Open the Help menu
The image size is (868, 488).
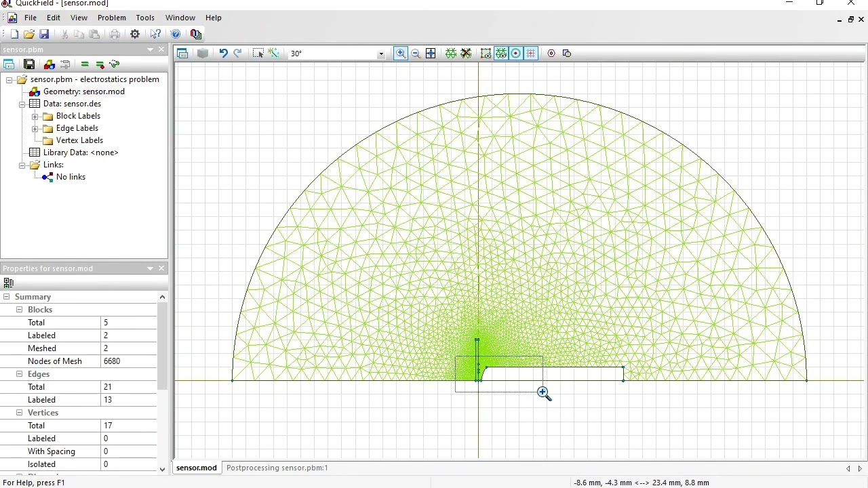(214, 18)
